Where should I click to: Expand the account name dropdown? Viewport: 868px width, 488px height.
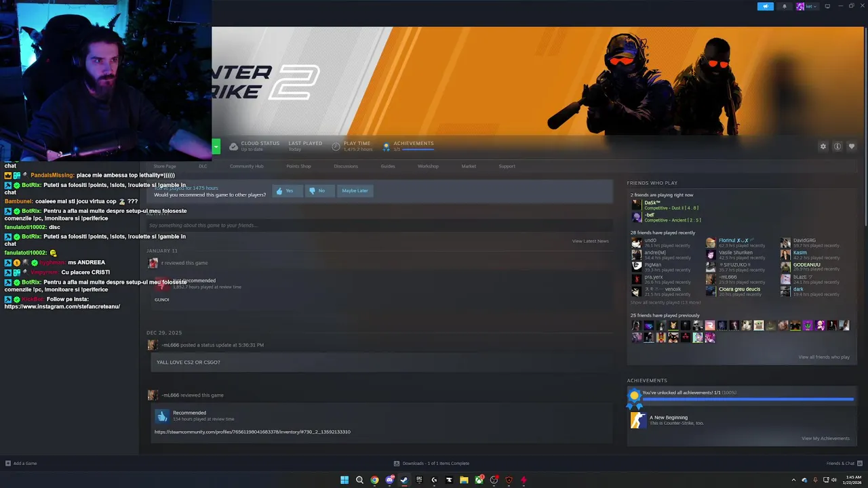pos(808,6)
